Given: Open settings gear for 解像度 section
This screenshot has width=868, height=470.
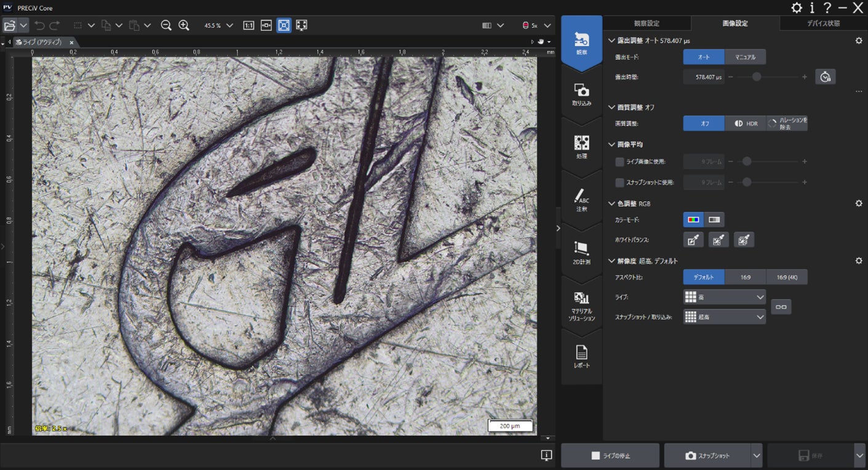Looking at the screenshot, I should pyautogui.click(x=859, y=261).
